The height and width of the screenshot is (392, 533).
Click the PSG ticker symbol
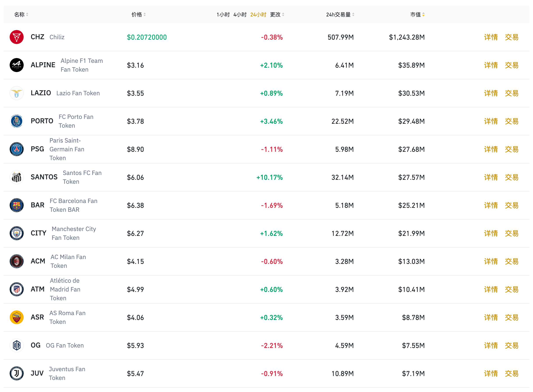click(x=37, y=149)
